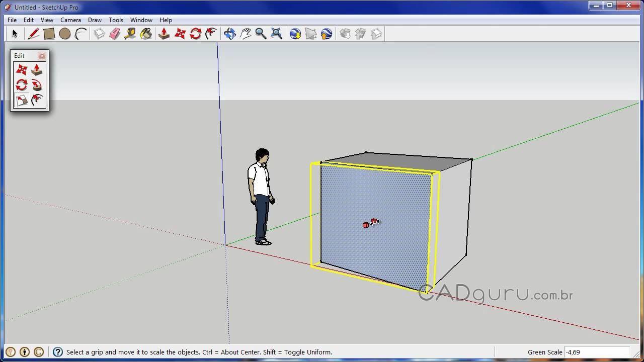This screenshot has width=644, height=362.
Task: Select Scale tool in Edit panel
Action: point(22,100)
